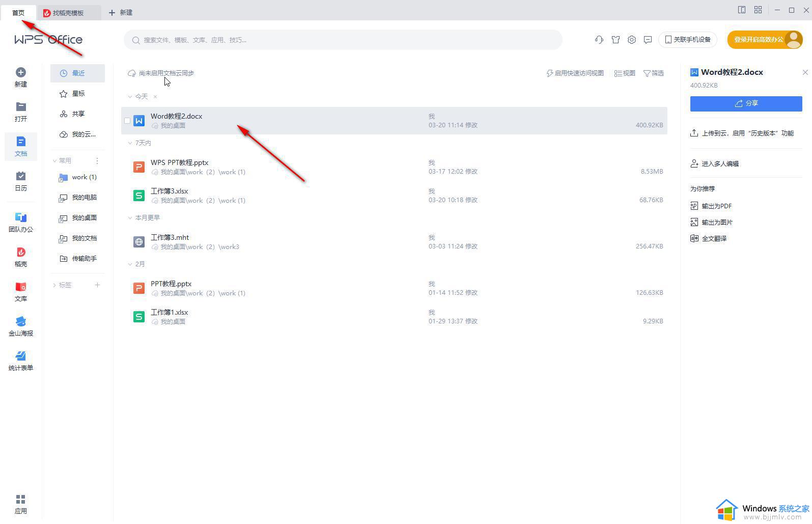The image size is (812, 524).
Task: Open the settings gear icon
Action: click(x=632, y=40)
